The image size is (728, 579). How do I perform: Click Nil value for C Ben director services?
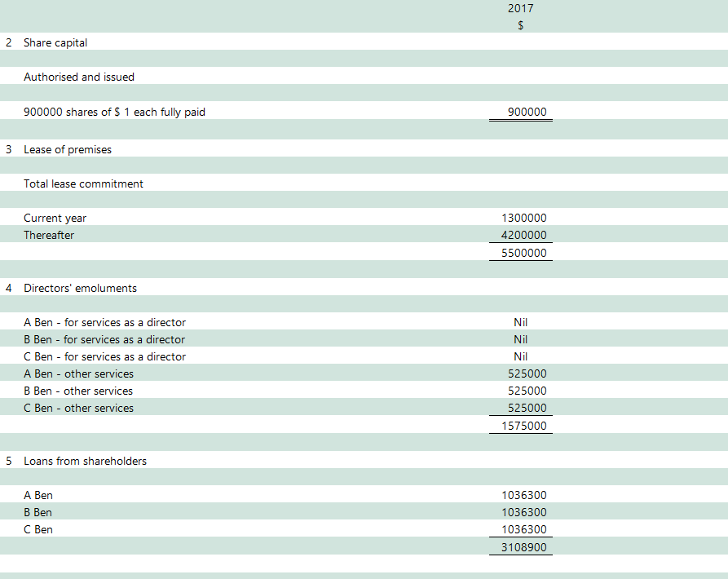[x=520, y=356]
